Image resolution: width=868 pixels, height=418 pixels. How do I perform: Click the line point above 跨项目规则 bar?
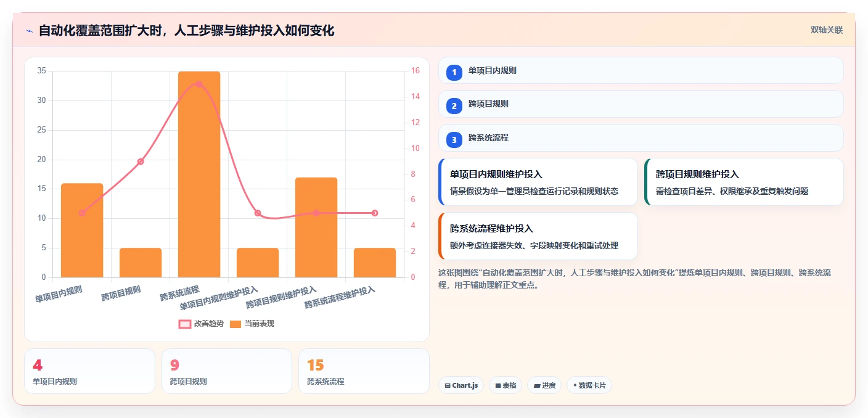(141, 162)
